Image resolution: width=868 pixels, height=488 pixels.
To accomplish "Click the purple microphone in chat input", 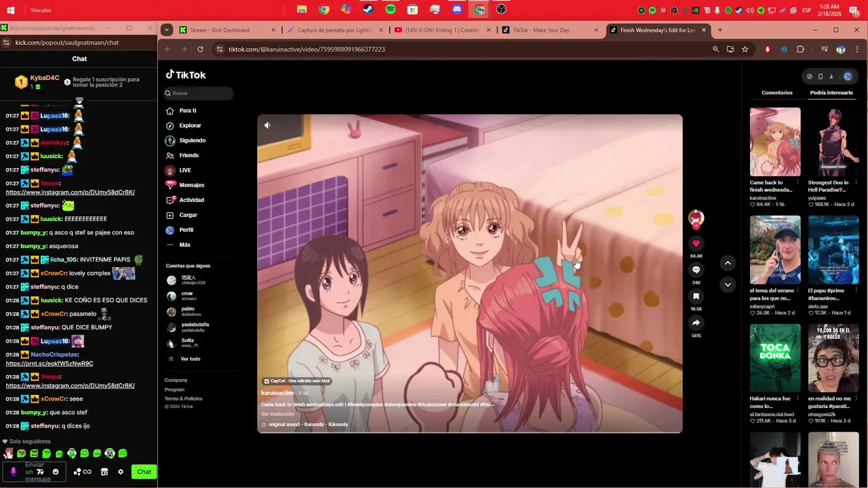I will (x=13, y=472).
